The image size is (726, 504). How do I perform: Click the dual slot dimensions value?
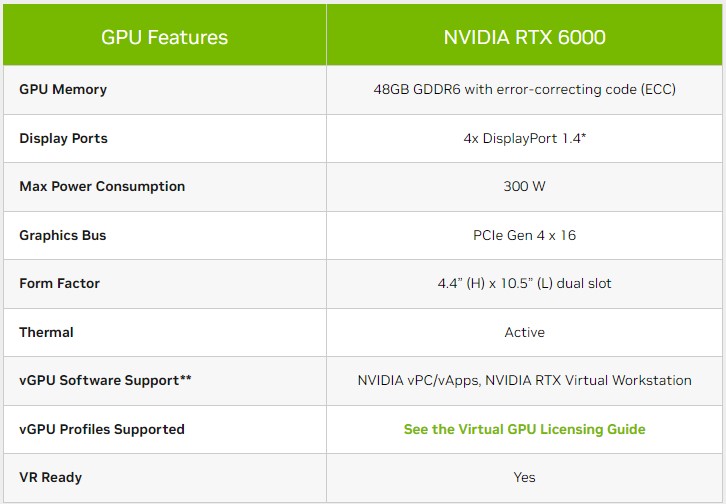(x=524, y=283)
